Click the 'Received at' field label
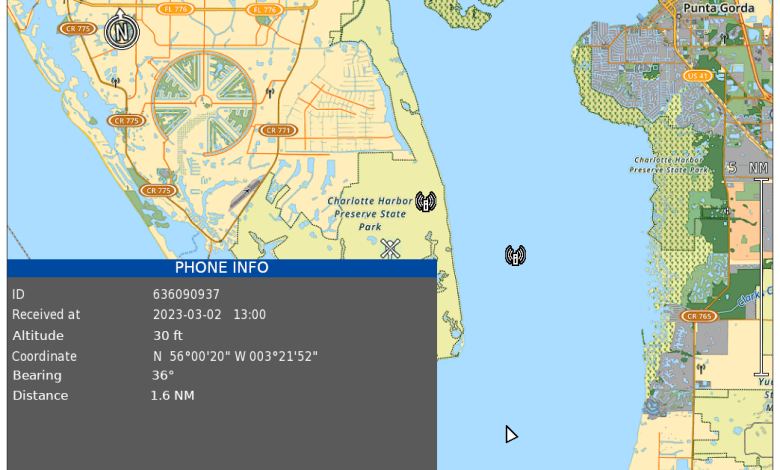This screenshot has height=470, width=780. tap(46, 314)
